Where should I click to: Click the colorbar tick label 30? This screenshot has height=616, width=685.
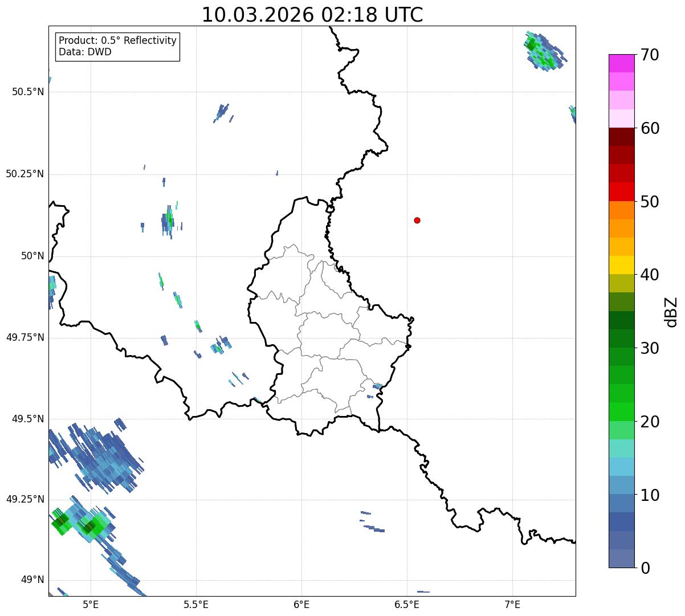[650, 348]
